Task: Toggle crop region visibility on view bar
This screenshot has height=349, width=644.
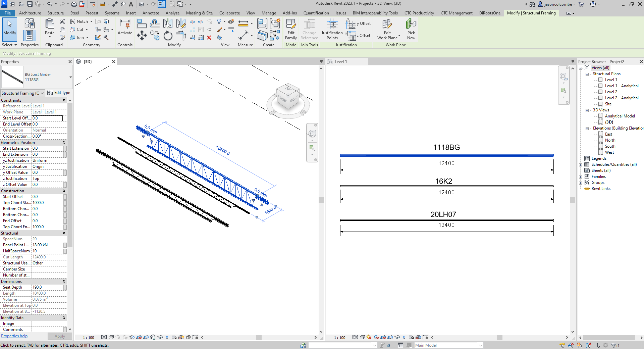Action: tap(146, 338)
